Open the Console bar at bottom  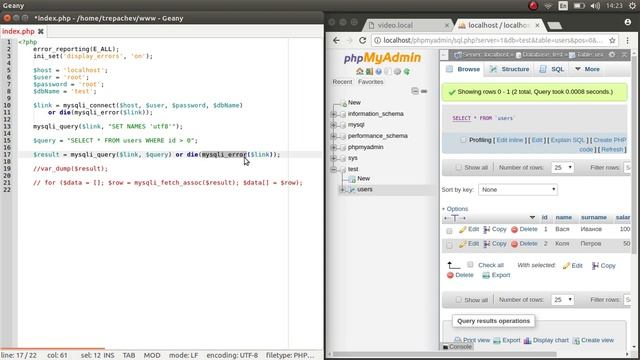pos(456,347)
